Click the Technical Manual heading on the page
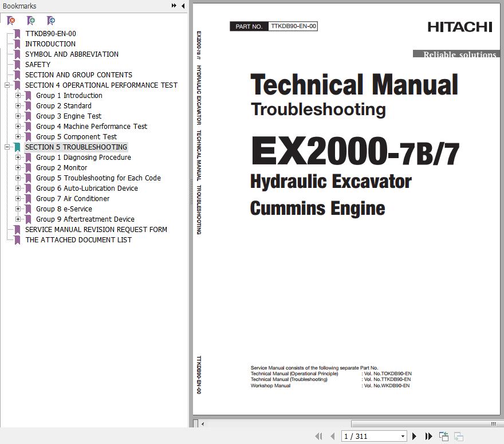504x444 pixels. 354,84
